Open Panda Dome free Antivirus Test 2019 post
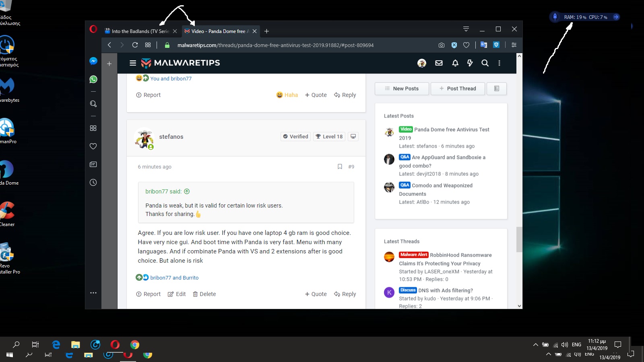 tap(444, 134)
